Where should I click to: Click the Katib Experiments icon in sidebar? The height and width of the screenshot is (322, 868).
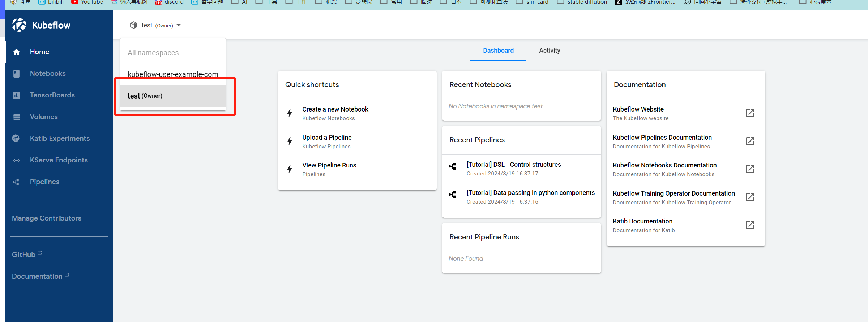(16, 138)
